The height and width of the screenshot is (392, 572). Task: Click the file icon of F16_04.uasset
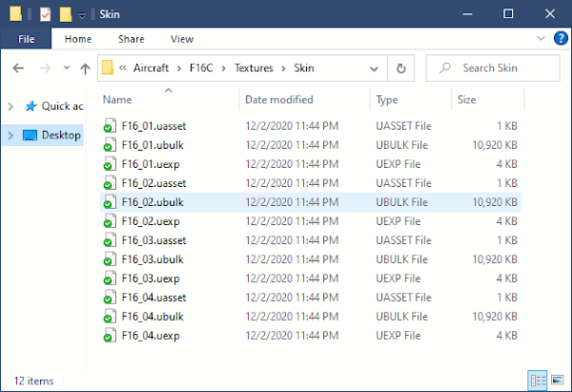pos(110,298)
